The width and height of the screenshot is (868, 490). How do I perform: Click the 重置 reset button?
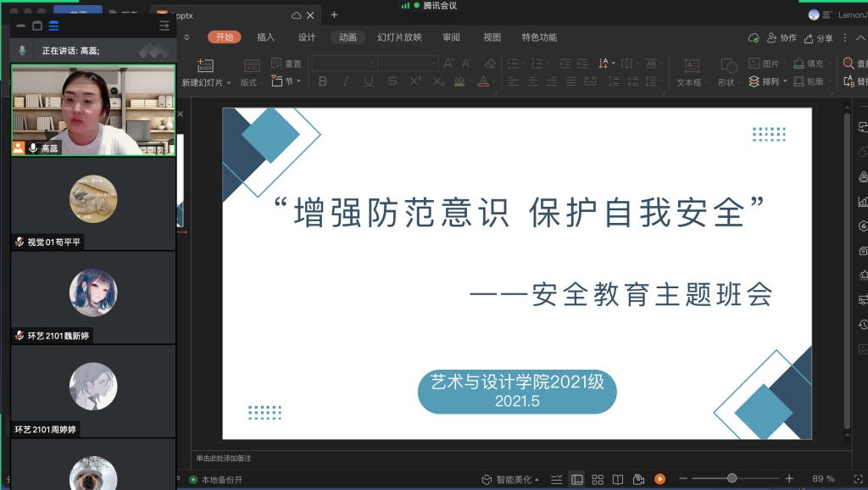[x=287, y=64]
